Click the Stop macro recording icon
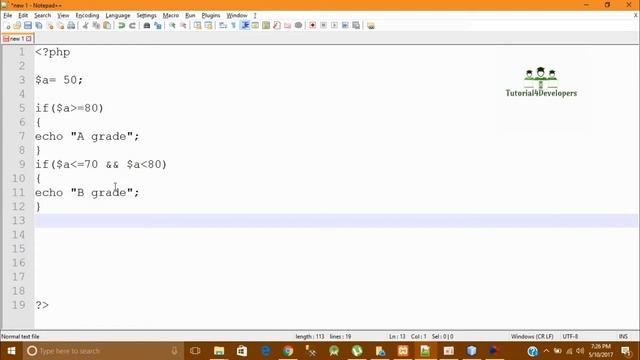 323,26
